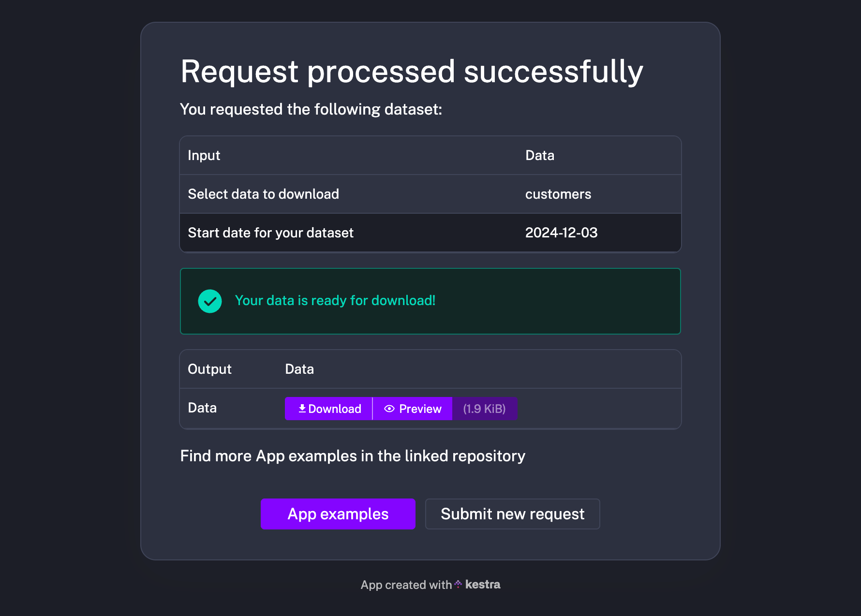Click the kestra wordmark in the footer
Image resolution: width=861 pixels, height=616 pixels.
pyautogui.click(x=483, y=584)
